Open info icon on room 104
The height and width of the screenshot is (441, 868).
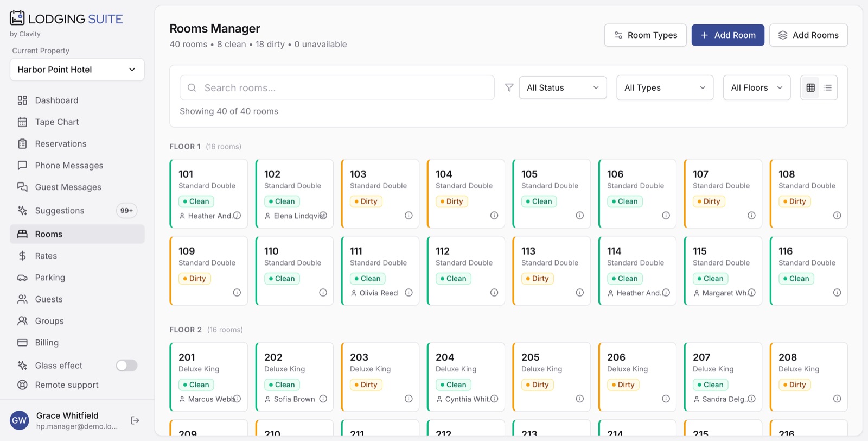494,216
